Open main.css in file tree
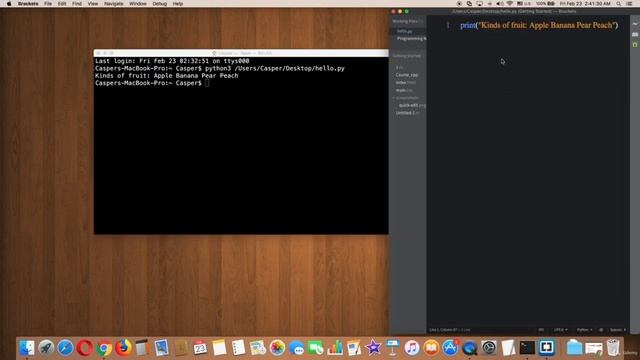640x360 pixels. [x=404, y=90]
